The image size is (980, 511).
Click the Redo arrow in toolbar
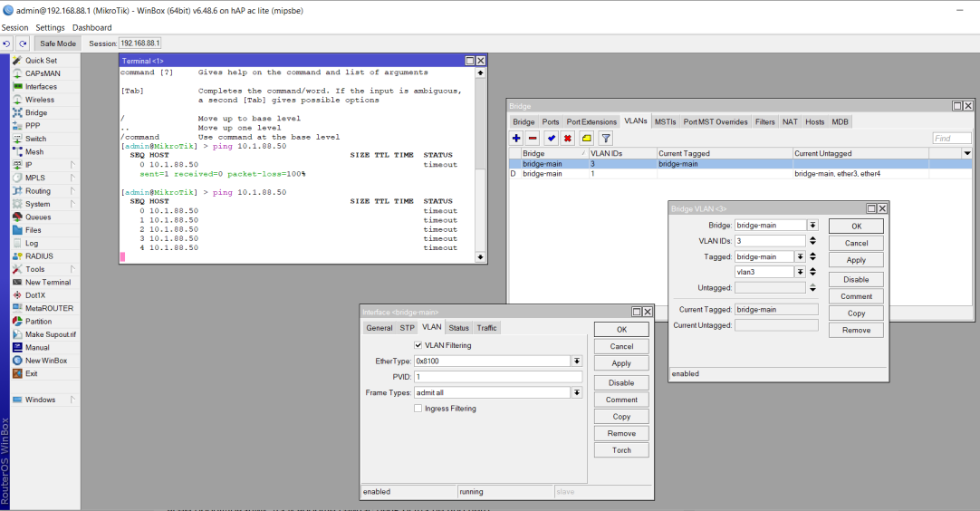23,43
